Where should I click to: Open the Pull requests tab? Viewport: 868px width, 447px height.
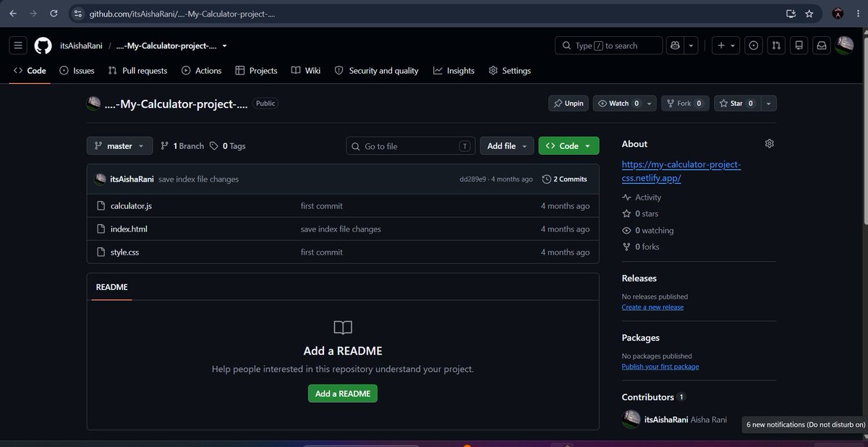click(x=137, y=71)
